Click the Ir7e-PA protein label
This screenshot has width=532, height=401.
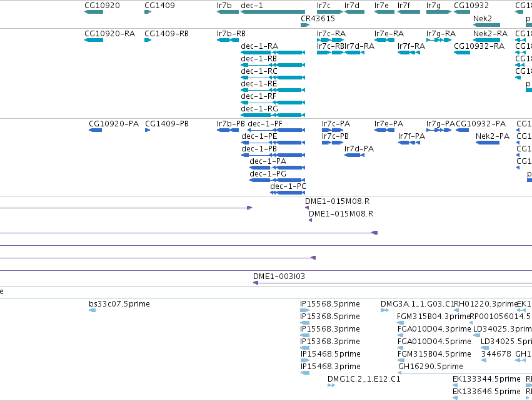coord(389,124)
